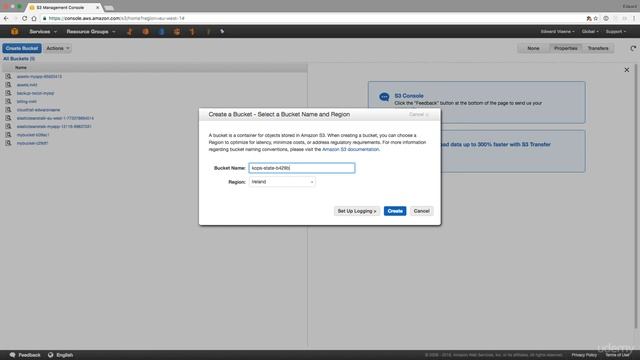Open the Edward Viaene account menu

tap(557, 31)
